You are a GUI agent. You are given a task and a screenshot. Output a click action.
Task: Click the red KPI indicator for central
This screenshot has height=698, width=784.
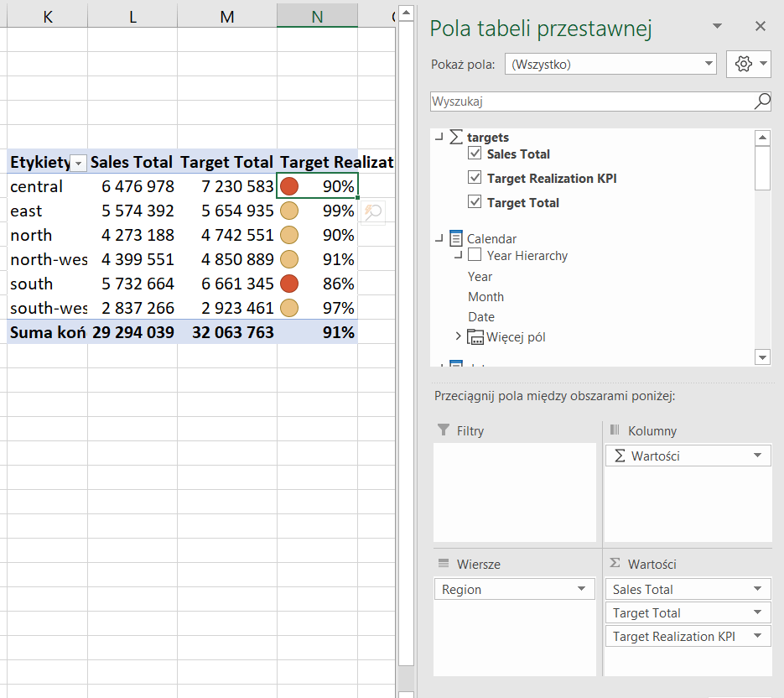[x=289, y=186]
